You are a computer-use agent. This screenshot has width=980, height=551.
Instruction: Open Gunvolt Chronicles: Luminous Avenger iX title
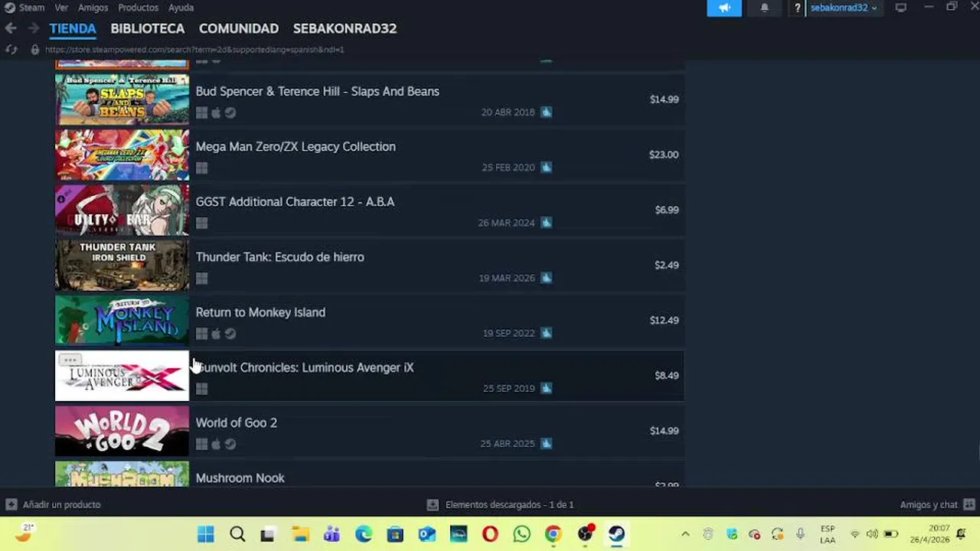[305, 367]
